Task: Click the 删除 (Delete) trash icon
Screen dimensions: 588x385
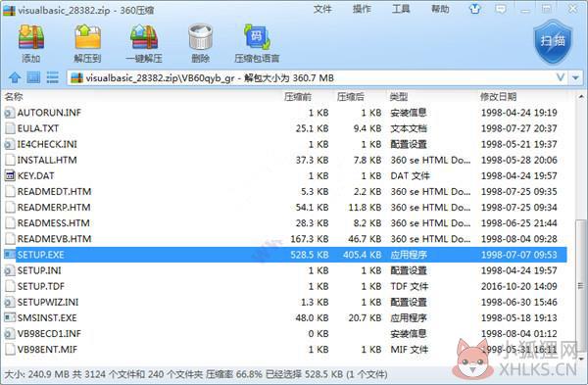Action: (201, 37)
